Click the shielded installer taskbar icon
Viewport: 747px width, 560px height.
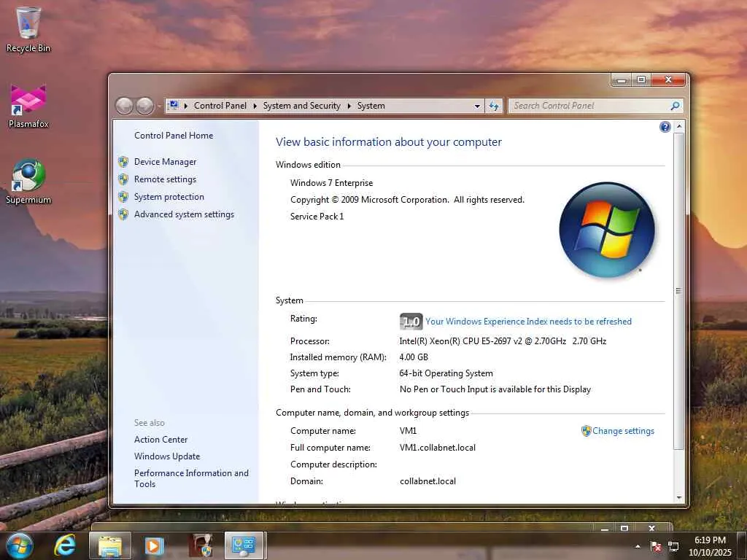[201, 545]
